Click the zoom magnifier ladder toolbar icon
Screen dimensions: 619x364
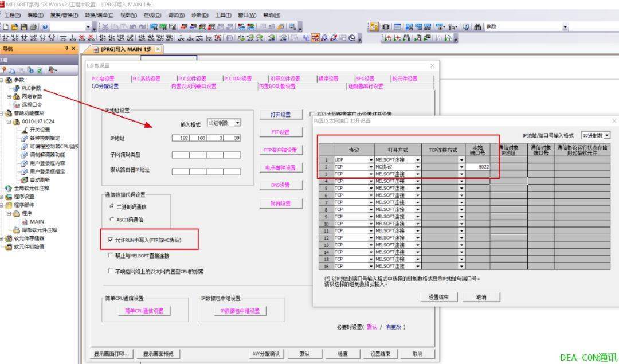pyautogui.click(x=352, y=38)
